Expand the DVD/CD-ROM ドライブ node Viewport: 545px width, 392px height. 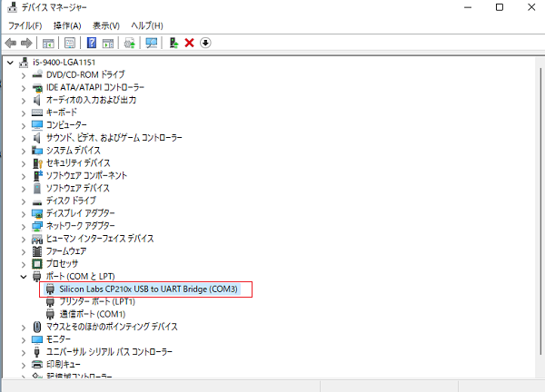coord(24,74)
